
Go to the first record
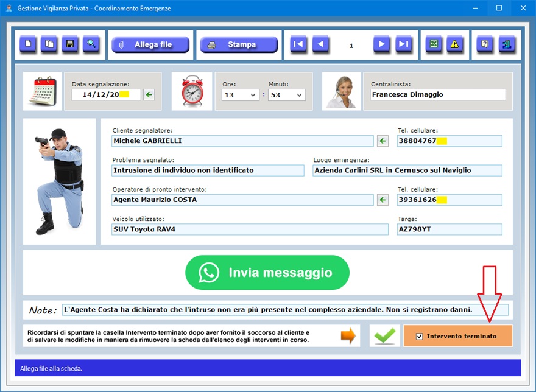[298, 44]
